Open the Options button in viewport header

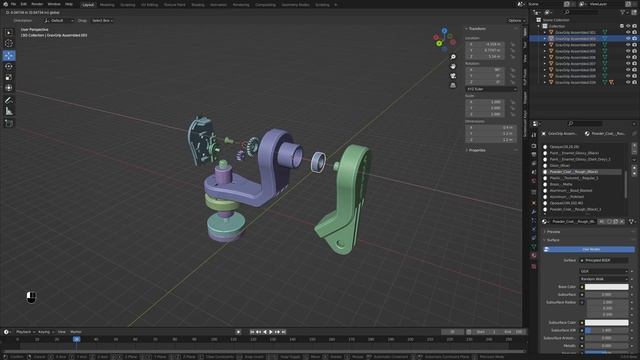point(516,20)
